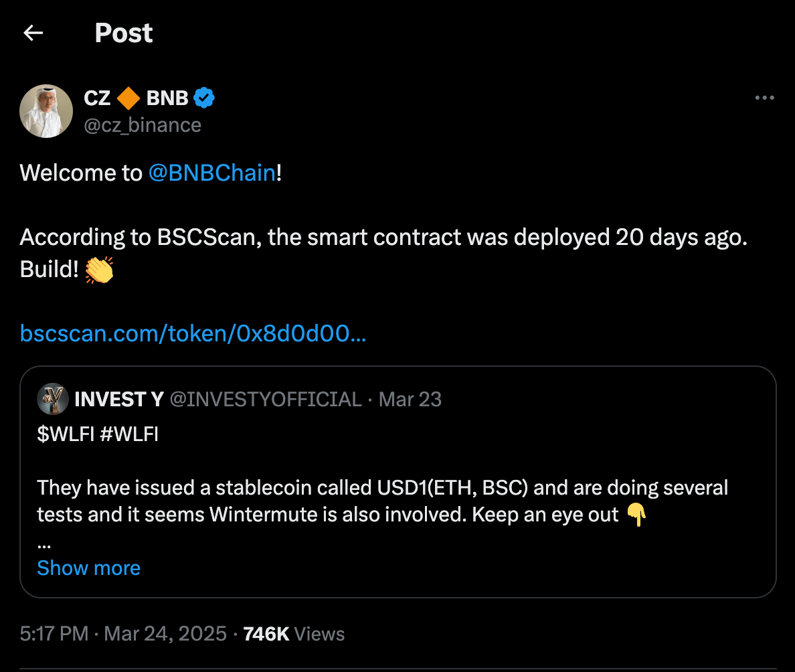Open CZ's profile picture

coord(46,110)
